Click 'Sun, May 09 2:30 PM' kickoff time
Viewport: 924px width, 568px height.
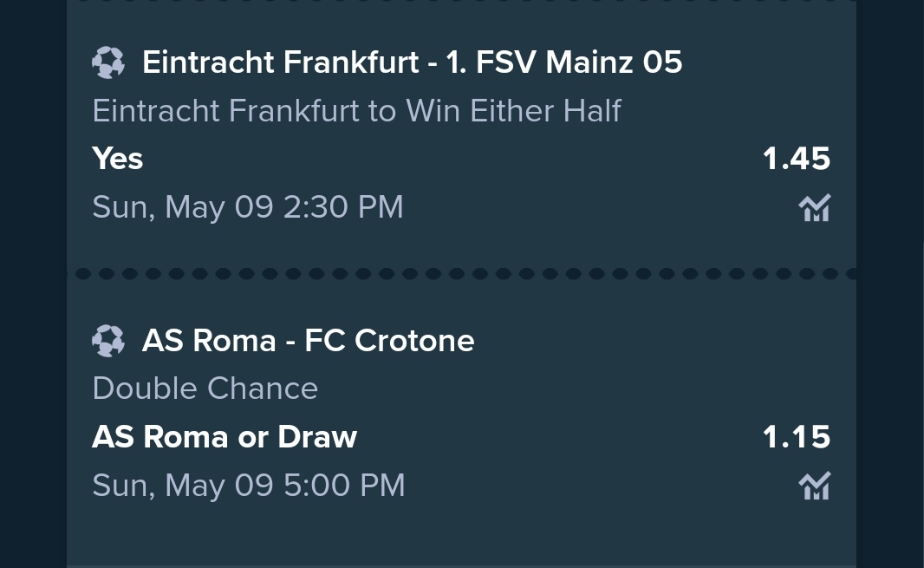pyautogui.click(x=248, y=207)
